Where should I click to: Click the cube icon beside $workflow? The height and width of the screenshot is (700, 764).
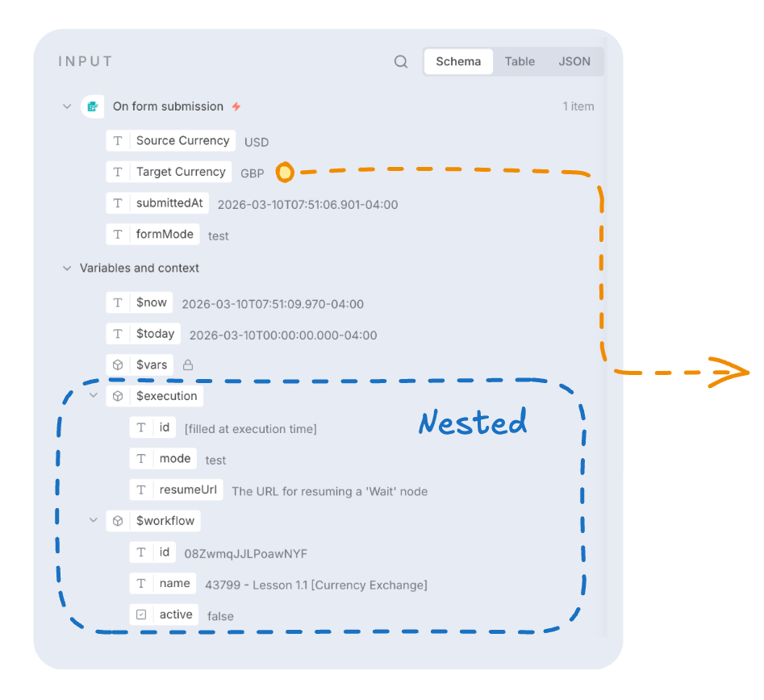tap(118, 521)
